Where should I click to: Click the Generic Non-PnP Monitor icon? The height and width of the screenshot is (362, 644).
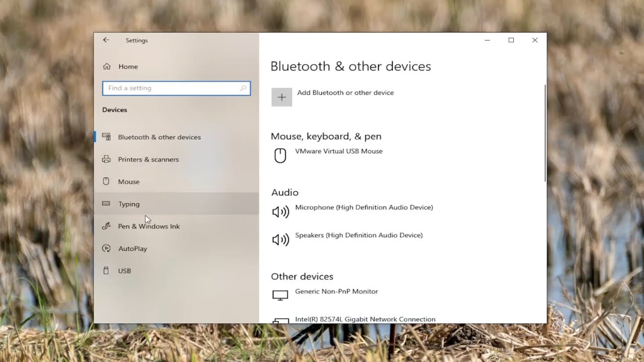(280, 295)
